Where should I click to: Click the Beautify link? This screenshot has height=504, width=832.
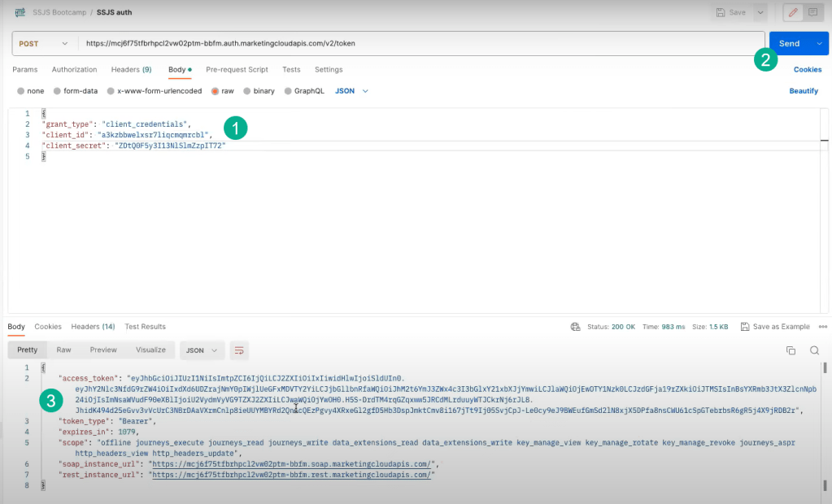coord(804,91)
